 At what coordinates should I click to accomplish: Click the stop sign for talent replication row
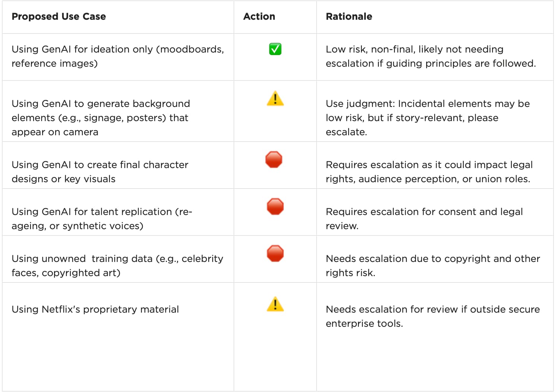pyautogui.click(x=275, y=206)
